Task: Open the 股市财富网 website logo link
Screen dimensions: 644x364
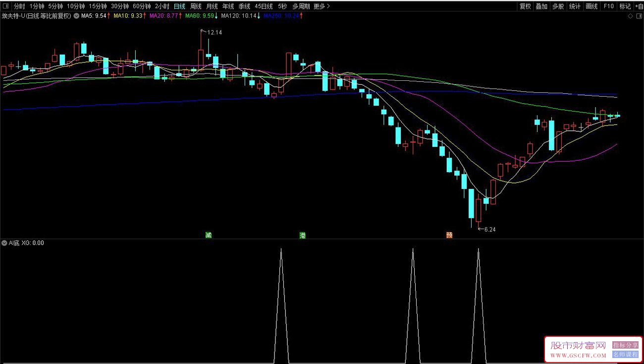Action: [578, 346]
